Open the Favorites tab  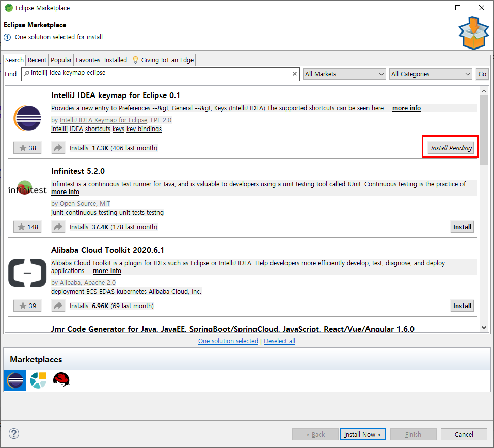[x=88, y=60]
